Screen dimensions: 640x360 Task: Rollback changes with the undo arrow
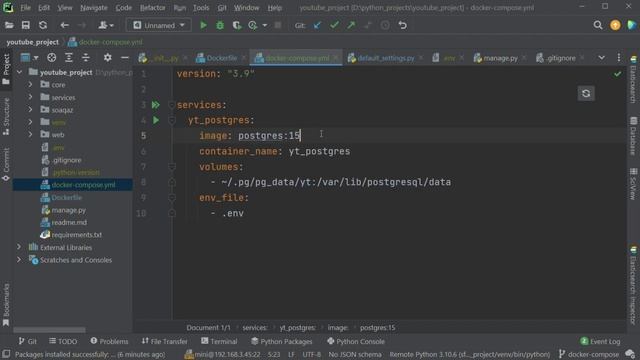[x=402, y=25]
